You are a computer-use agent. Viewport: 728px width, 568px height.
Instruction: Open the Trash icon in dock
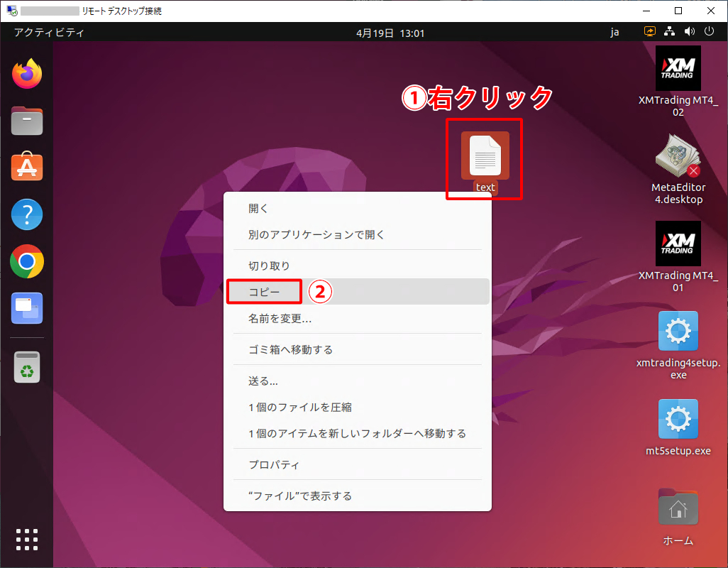(x=27, y=367)
